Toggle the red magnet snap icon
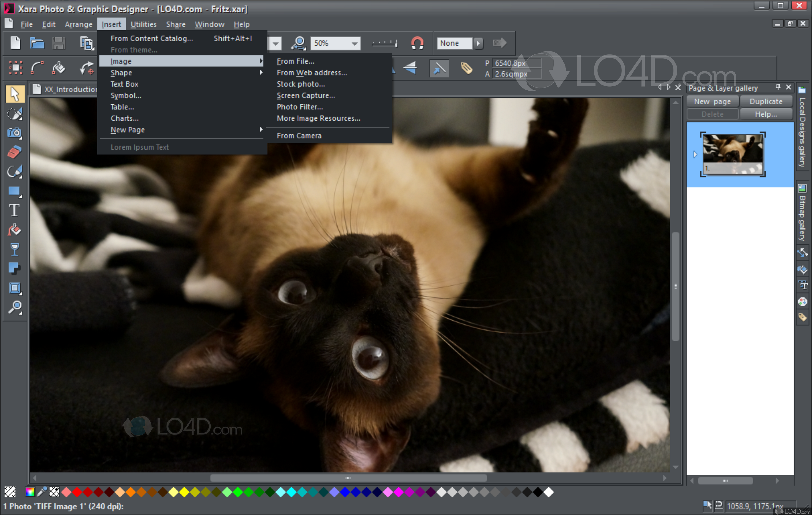The height and width of the screenshot is (515, 812). coord(418,43)
